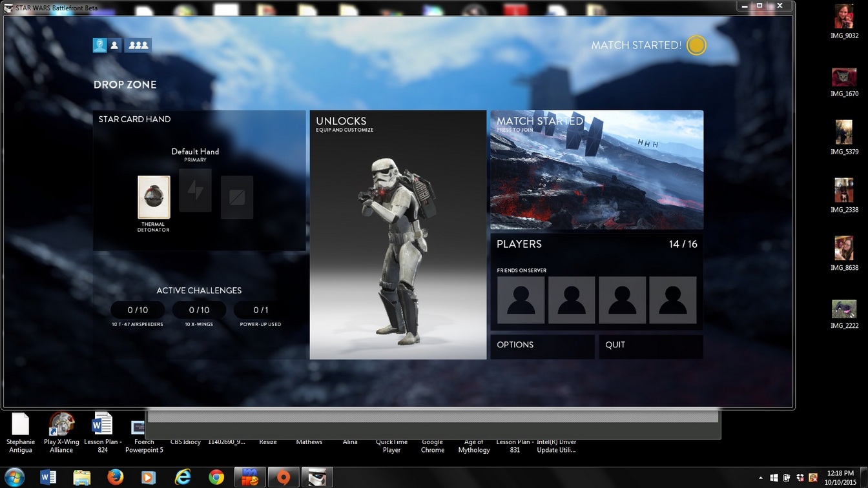This screenshot has width=868, height=488.
Task: Click the yellow Match Started circle indicator
Action: click(696, 45)
